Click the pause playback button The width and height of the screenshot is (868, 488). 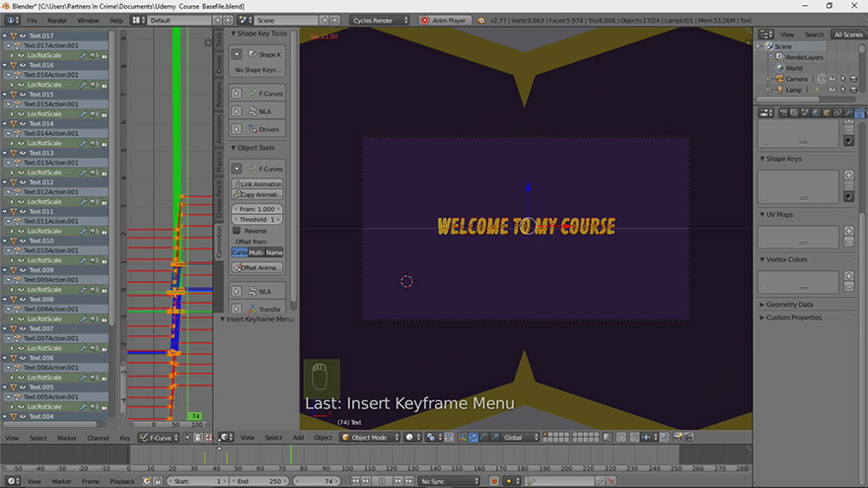tap(382, 481)
